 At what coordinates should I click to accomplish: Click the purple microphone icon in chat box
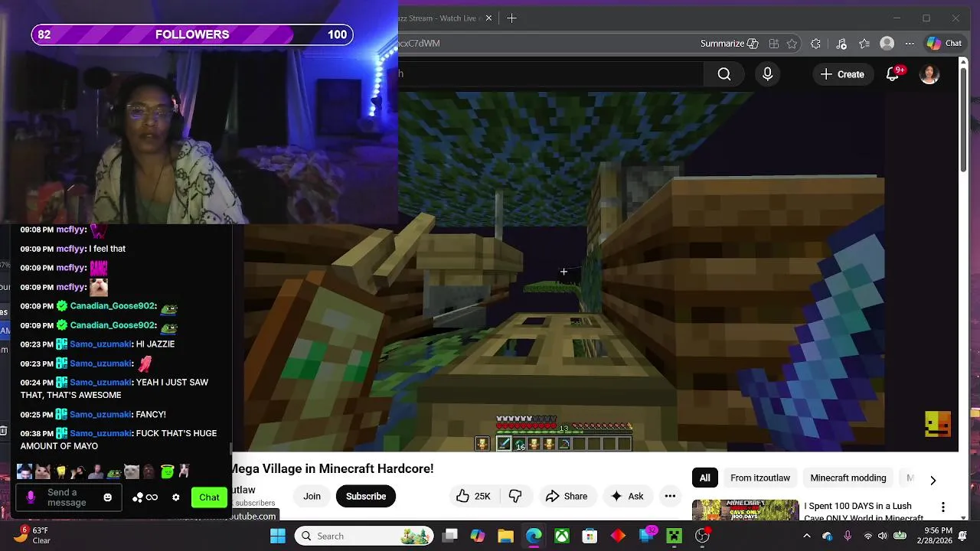tap(31, 497)
